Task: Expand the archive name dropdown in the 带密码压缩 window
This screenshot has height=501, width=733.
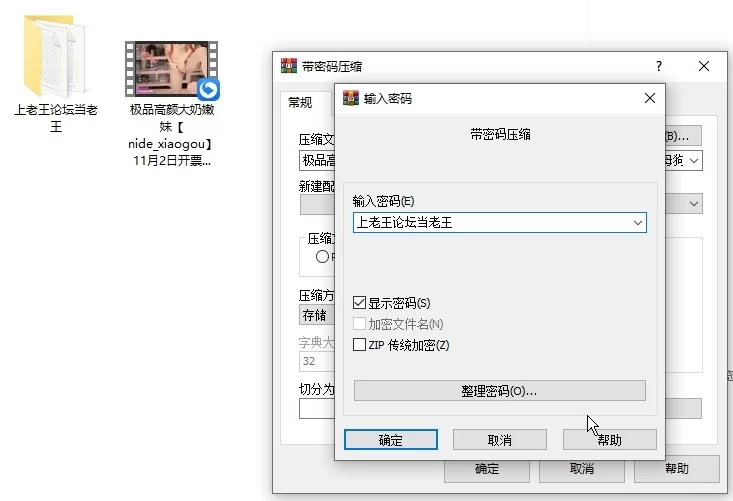Action: [694, 161]
